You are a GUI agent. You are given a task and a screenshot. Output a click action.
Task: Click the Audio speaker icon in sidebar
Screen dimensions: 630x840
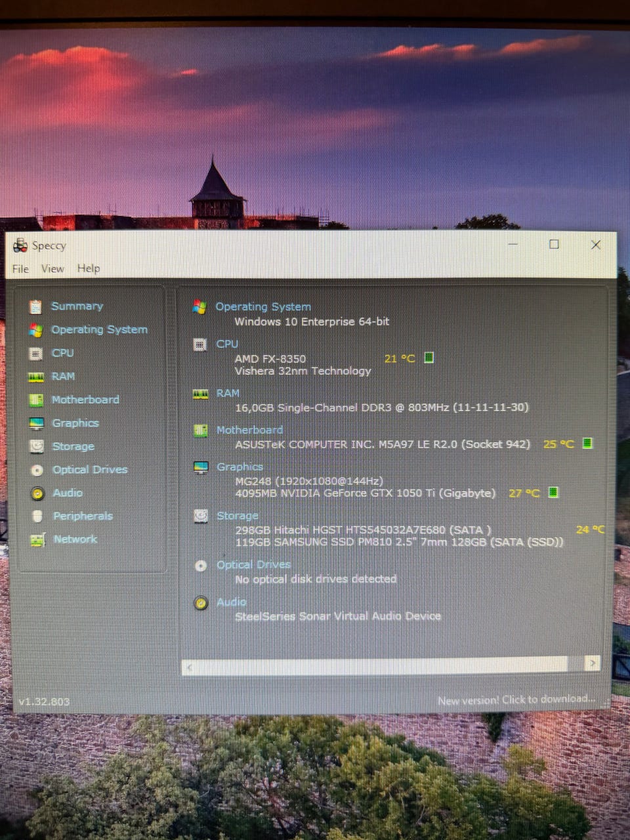point(37,493)
